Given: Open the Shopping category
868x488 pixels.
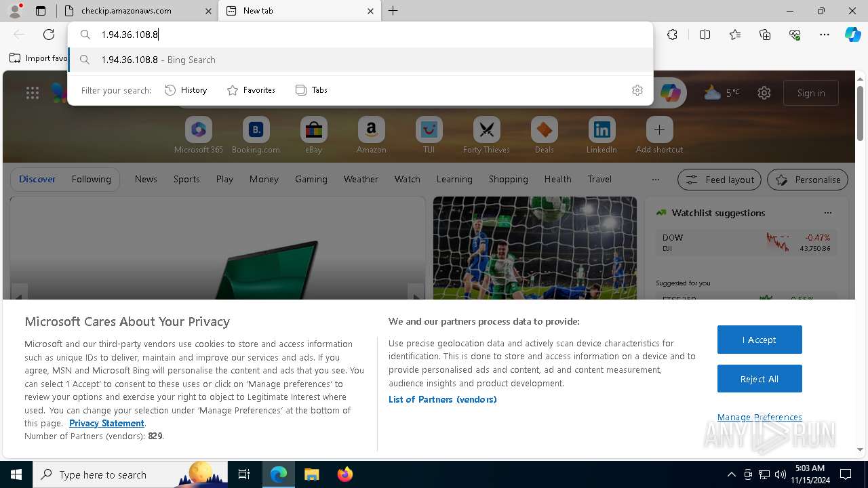Looking at the screenshot, I should (508, 179).
